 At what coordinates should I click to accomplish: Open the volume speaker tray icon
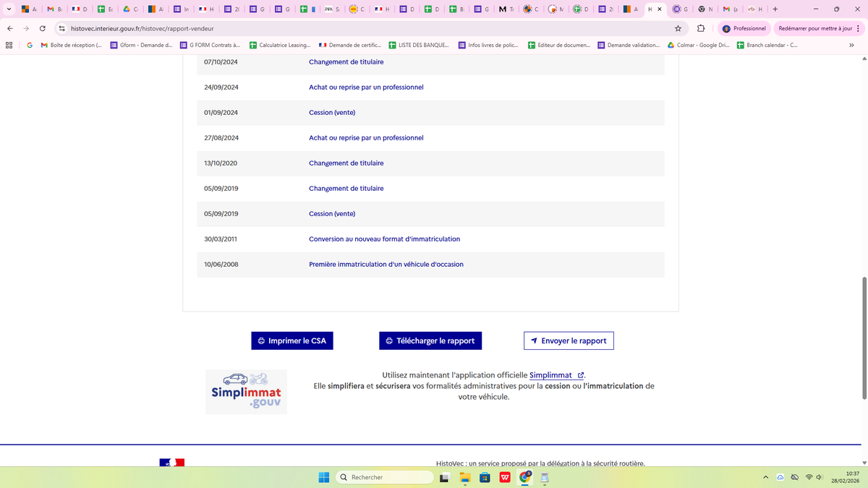(820, 477)
